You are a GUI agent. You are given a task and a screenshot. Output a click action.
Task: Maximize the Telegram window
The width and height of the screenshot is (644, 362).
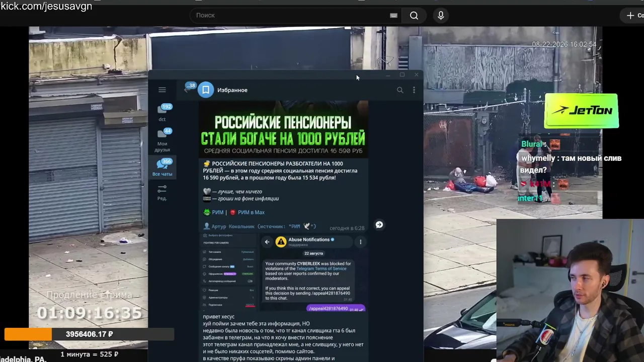[402, 75]
